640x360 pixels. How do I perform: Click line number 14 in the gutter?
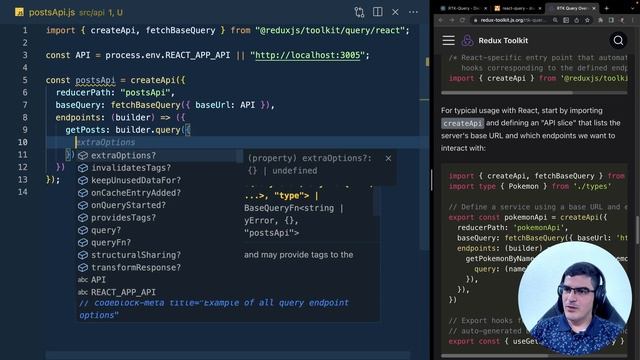pyautogui.click(x=23, y=192)
